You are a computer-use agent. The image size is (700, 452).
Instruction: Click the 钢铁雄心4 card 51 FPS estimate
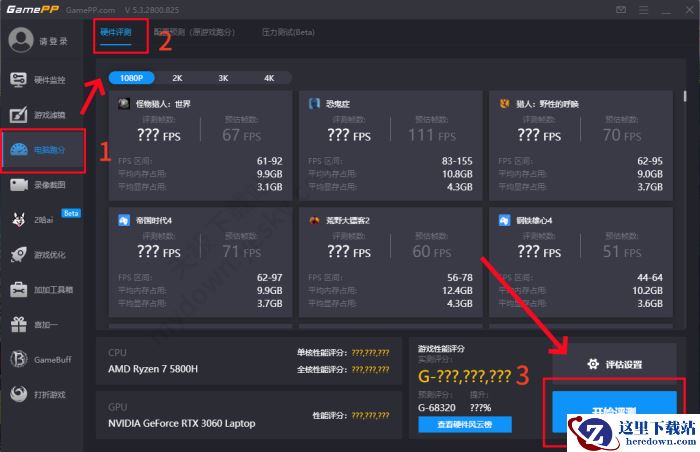tap(622, 251)
